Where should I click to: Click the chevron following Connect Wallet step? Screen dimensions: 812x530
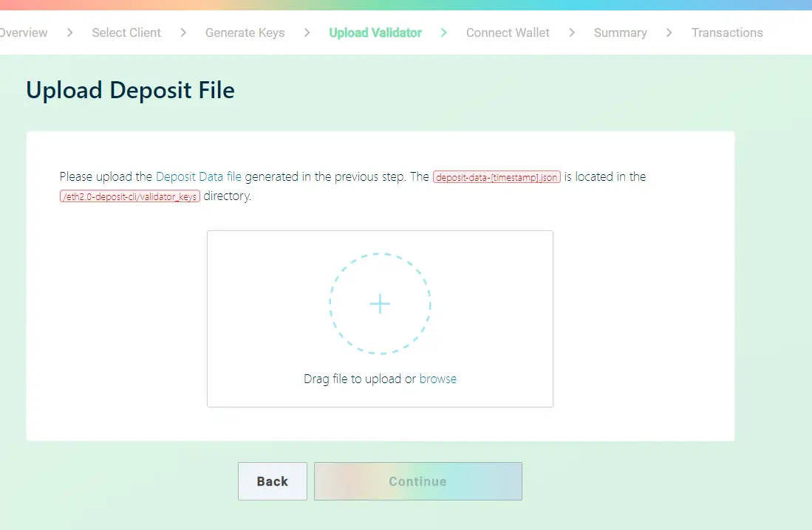[572, 32]
